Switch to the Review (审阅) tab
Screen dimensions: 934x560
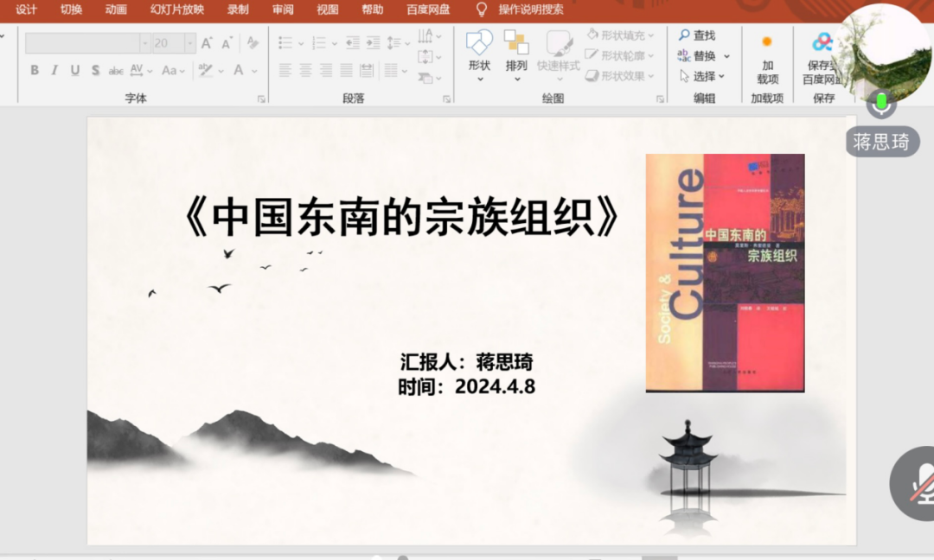click(282, 10)
